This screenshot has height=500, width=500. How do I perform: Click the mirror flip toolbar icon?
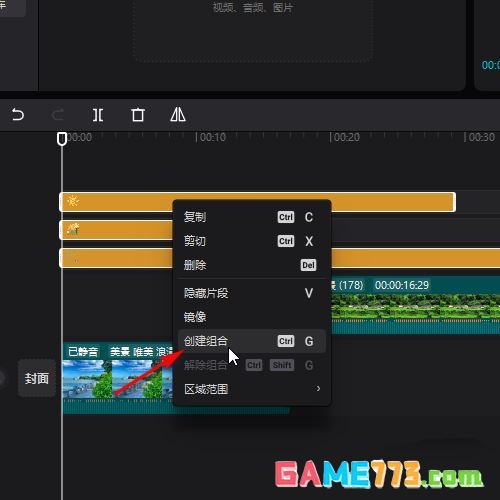(178, 115)
